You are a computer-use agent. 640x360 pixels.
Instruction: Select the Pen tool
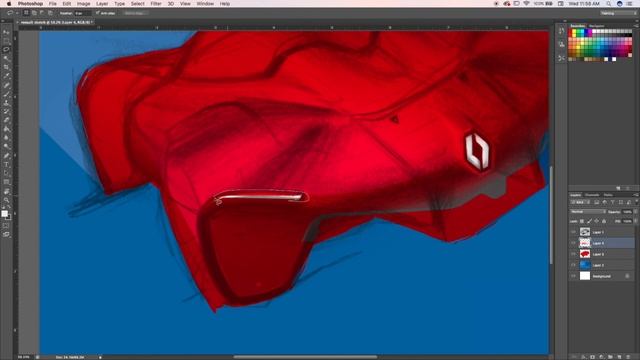click(x=6, y=156)
